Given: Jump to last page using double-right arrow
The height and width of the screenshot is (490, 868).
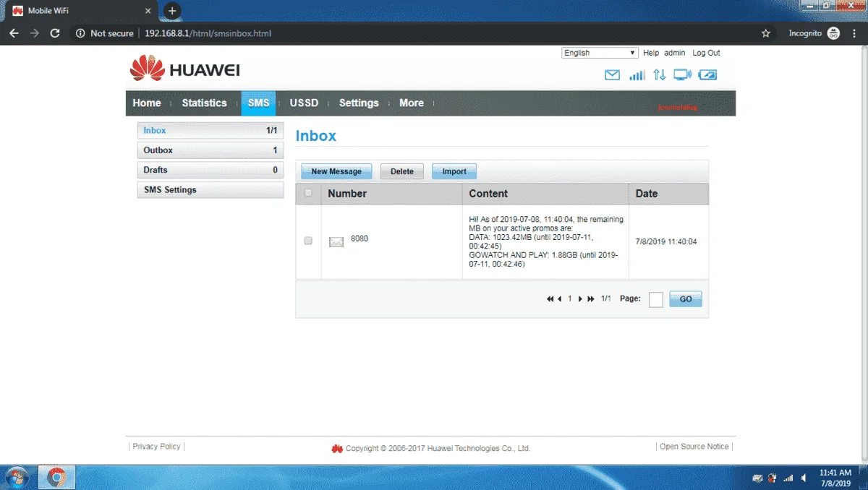Looking at the screenshot, I should point(591,299).
